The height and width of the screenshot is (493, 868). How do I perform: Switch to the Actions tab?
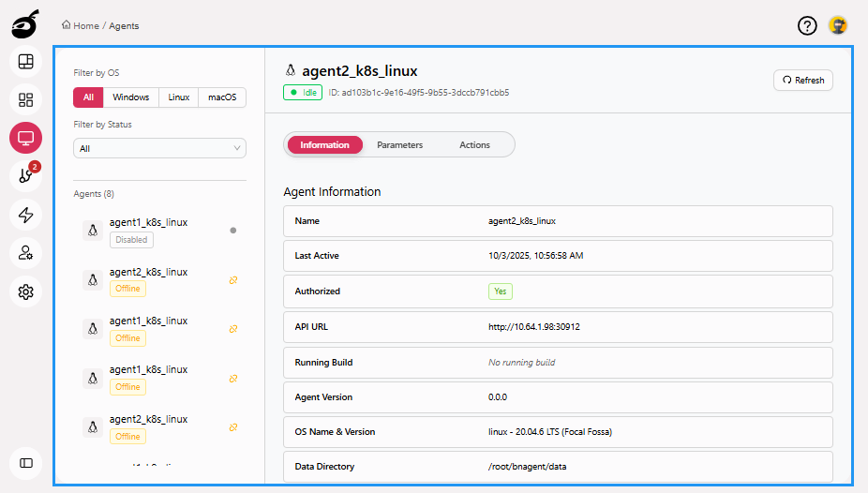(474, 145)
